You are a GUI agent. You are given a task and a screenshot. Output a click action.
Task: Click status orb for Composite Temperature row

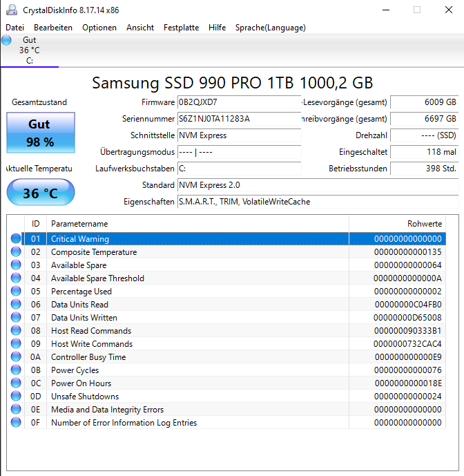(16, 251)
